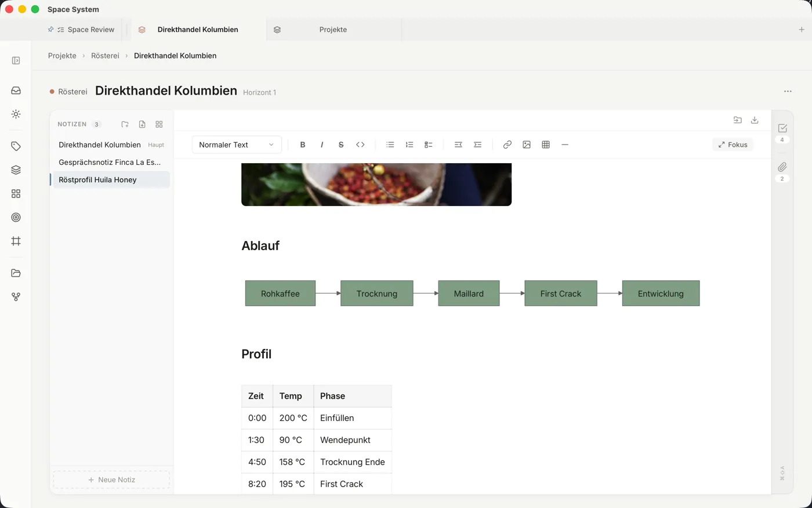Decrease the text indent
Image resolution: width=812 pixels, height=508 pixels.
tap(458, 145)
